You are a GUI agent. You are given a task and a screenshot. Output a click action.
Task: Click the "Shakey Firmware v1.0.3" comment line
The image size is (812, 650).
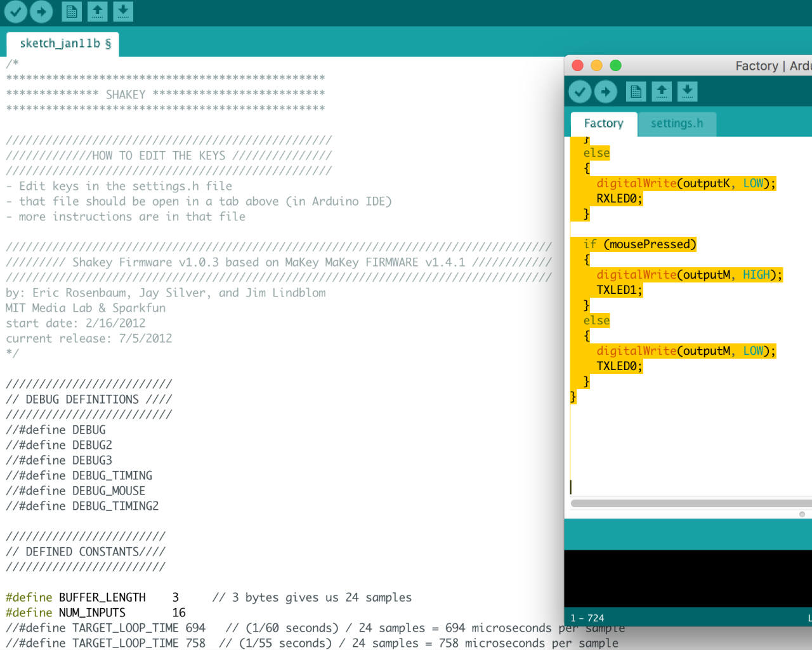click(279, 262)
